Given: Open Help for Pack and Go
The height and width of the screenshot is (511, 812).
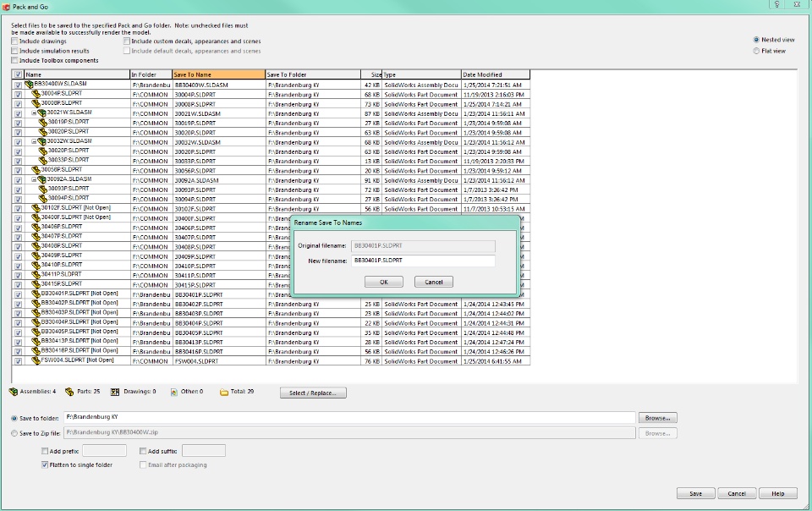Looking at the screenshot, I should [x=778, y=493].
